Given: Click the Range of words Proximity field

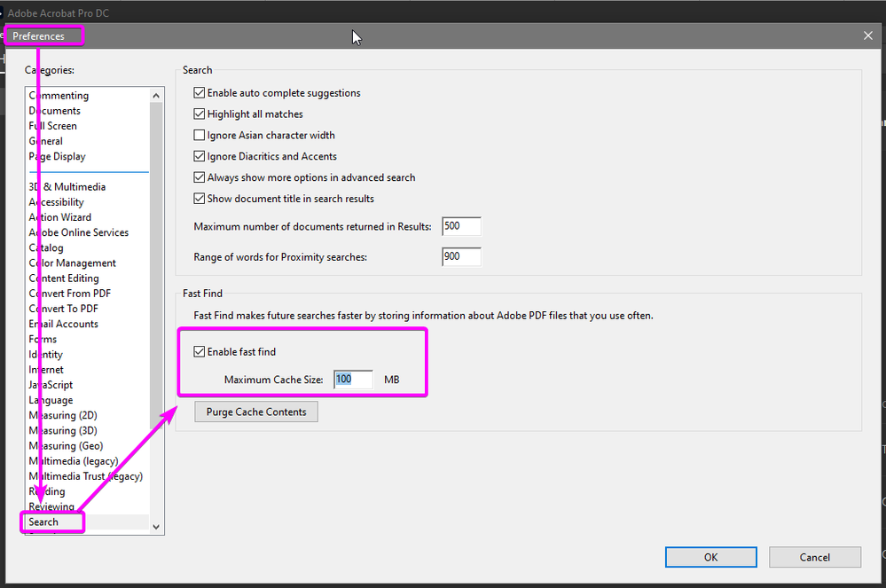Looking at the screenshot, I should tap(461, 256).
